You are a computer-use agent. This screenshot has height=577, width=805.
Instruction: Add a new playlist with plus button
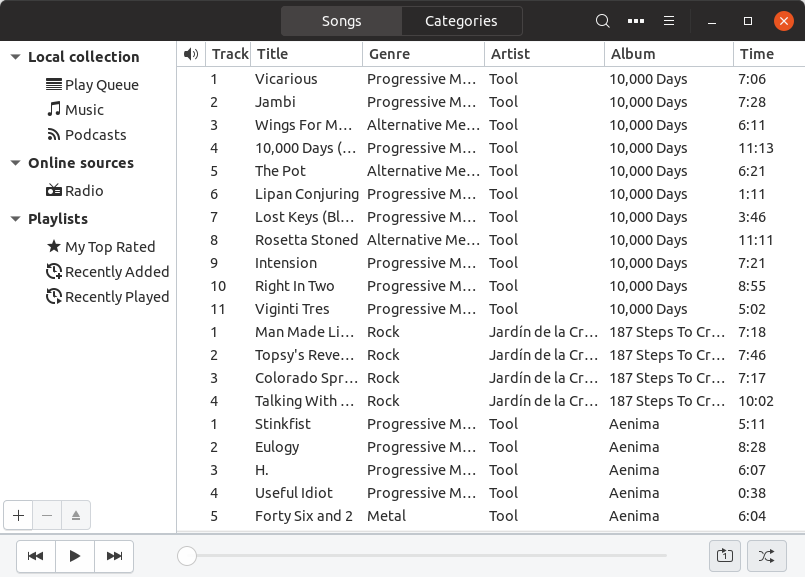coord(18,516)
